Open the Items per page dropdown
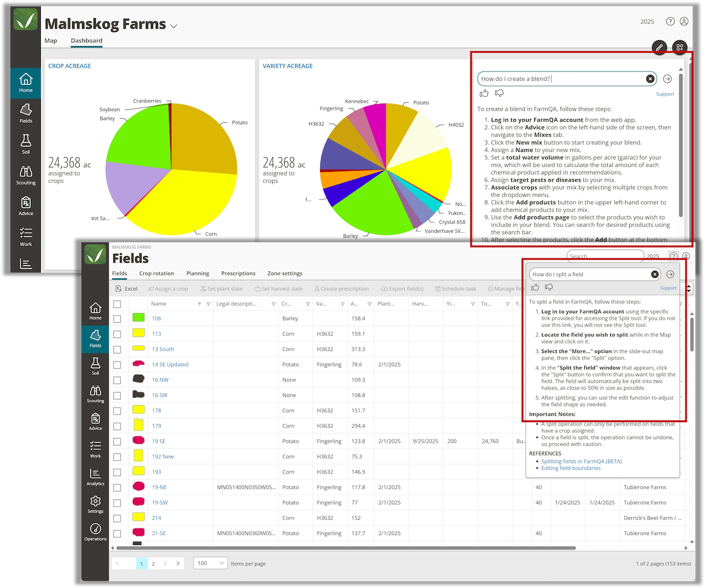 click(x=210, y=563)
